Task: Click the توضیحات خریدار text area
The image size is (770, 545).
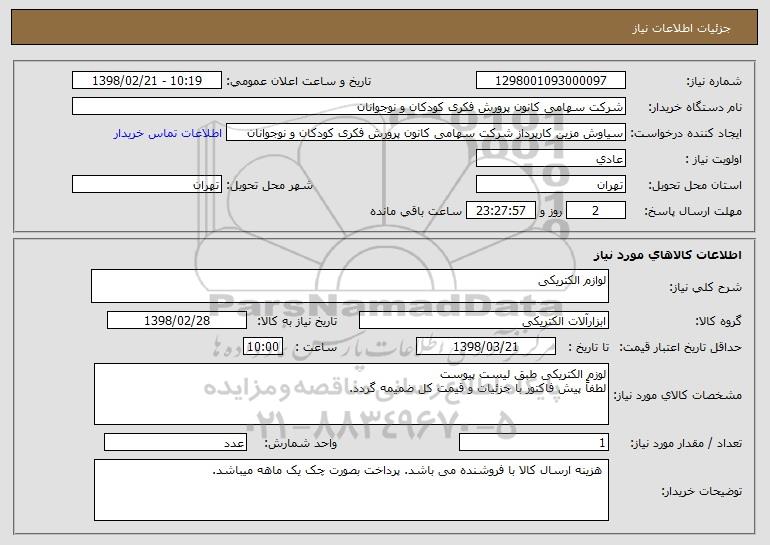Action: pyautogui.click(x=351, y=490)
